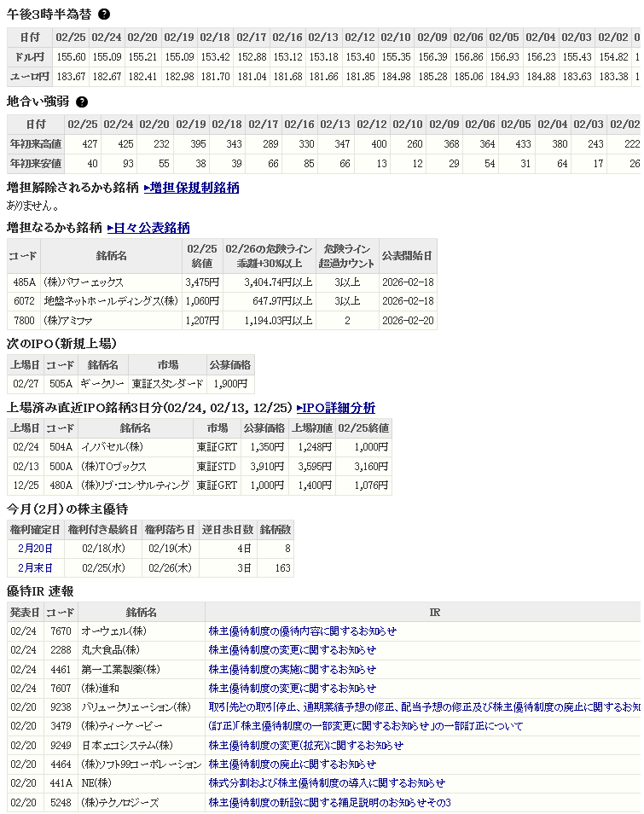Open 丸大食品 benefit change notice
The height and width of the screenshot is (814, 644).
click(x=292, y=650)
